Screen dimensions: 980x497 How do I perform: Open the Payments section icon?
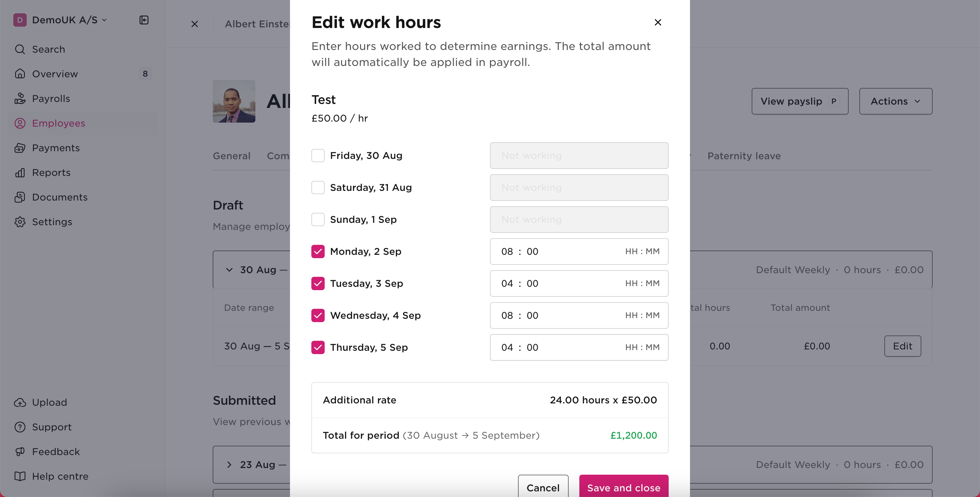(x=20, y=148)
